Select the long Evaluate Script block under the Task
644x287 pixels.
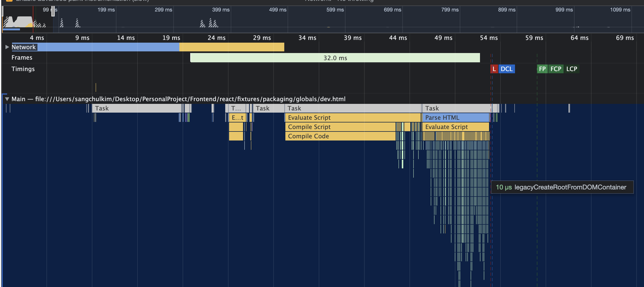[x=353, y=118]
